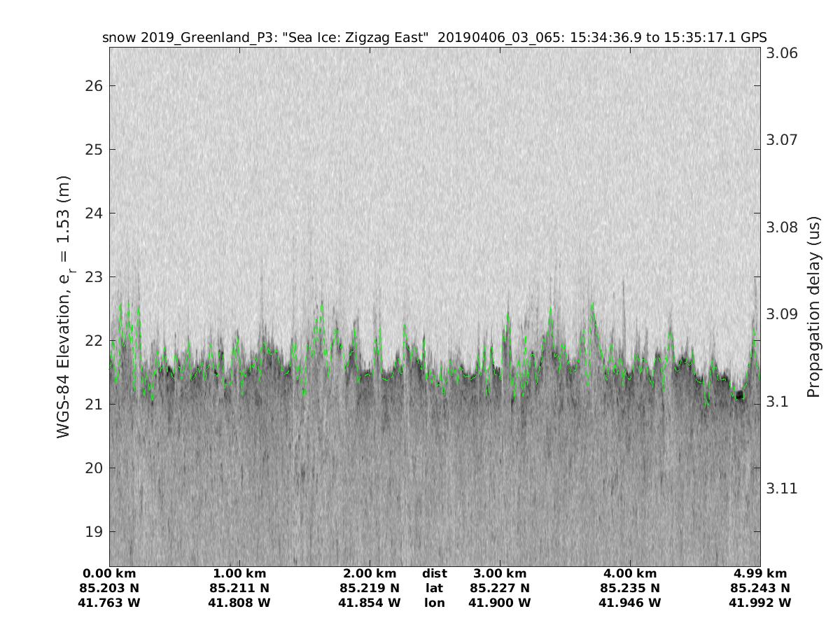This screenshot has height=630, width=840.
Task: Click the dark echo spot near 4.99 km
Action: tap(739, 395)
